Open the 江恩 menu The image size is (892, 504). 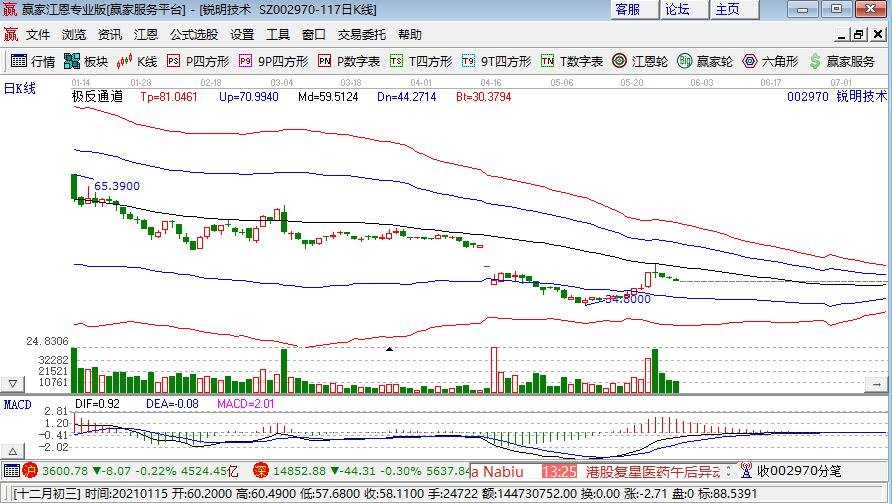click(x=146, y=35)
